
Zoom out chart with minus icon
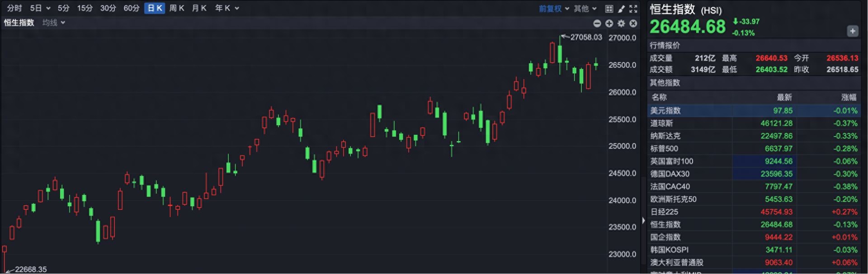click(x=597, y=24)
